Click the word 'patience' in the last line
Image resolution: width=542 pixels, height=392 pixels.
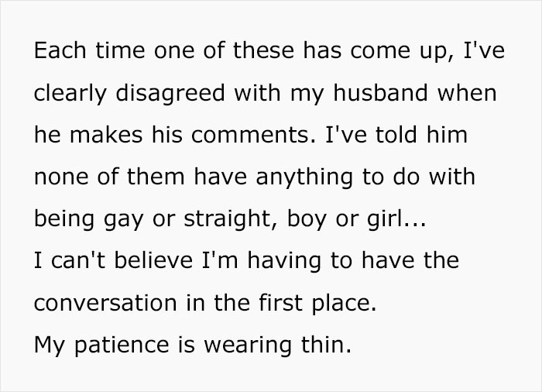(122, 346)
